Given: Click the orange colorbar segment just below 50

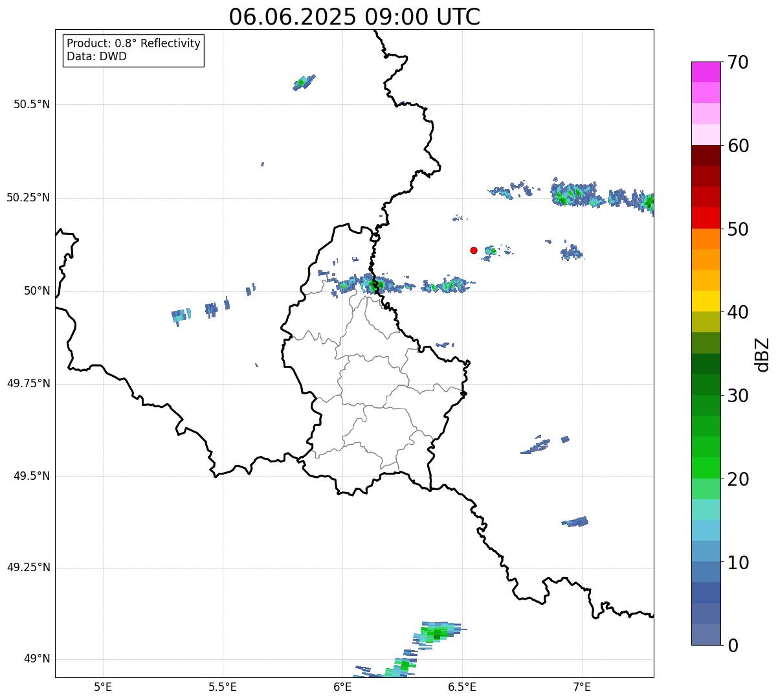Looking at the screenshot, I should click(706, 239).
